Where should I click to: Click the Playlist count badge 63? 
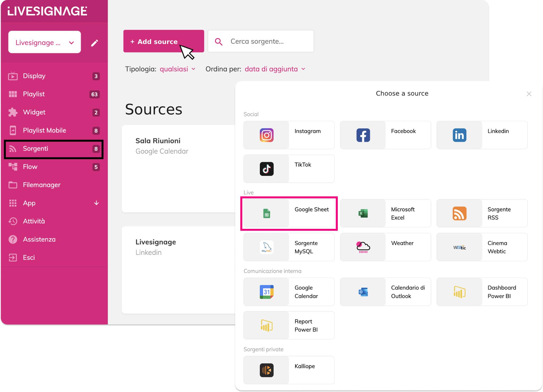pos(94,94)
